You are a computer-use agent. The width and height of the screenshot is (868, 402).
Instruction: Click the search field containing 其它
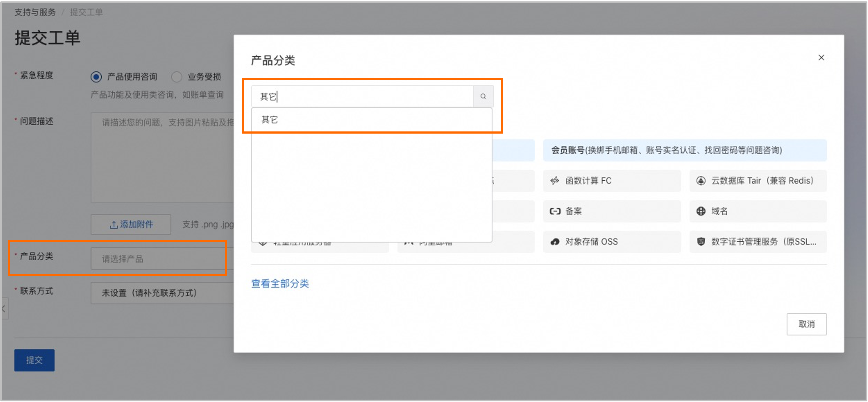coord(363,97)
